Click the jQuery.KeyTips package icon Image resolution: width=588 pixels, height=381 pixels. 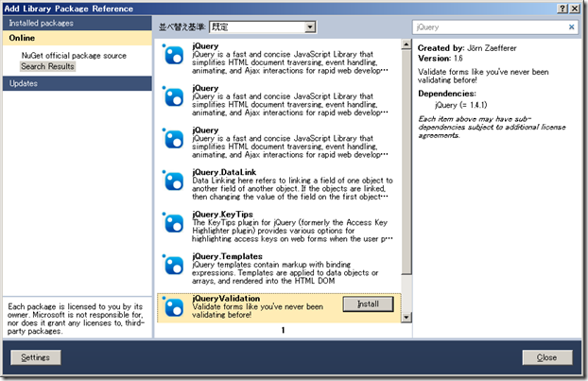[x=173, y=223]
